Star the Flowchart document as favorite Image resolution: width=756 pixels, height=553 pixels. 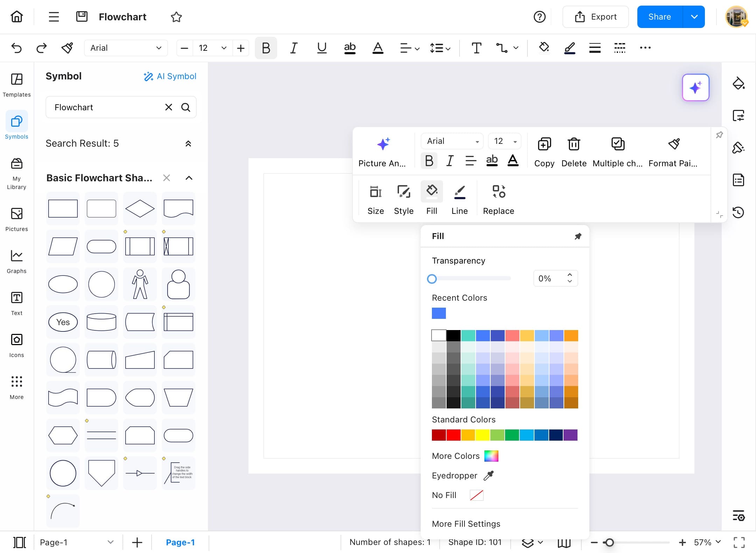click(x=176, y=17)
